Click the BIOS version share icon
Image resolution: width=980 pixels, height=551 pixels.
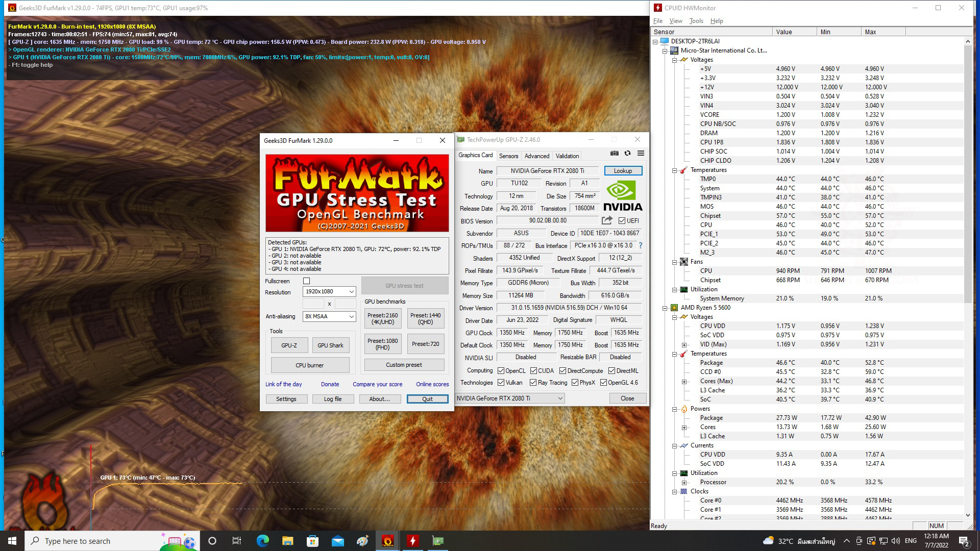[607, 220]
